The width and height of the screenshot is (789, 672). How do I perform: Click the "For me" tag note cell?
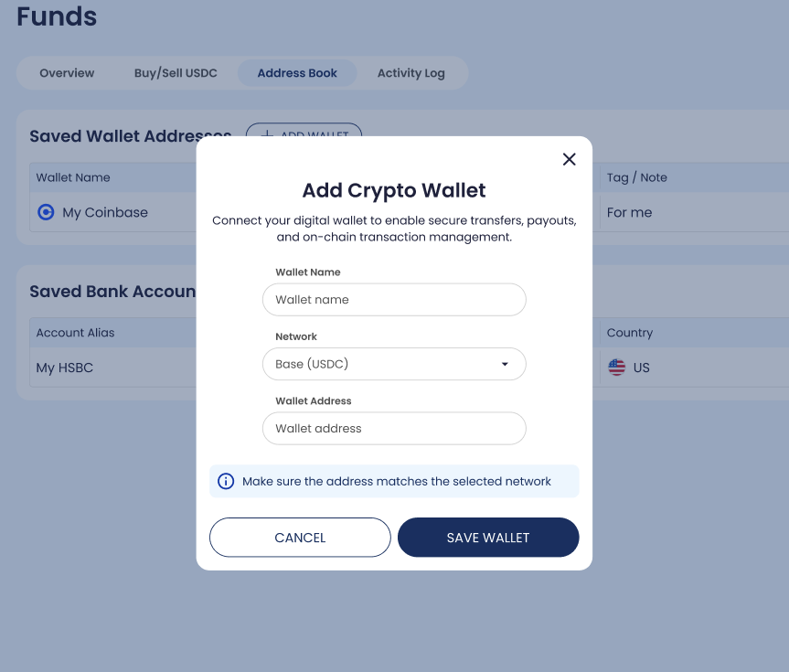tap(630, 212)
